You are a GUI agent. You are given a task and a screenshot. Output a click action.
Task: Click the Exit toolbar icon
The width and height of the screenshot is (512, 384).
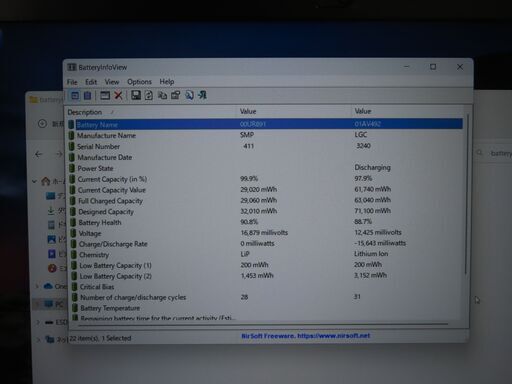pyautogui.click(x=202, y=95)
